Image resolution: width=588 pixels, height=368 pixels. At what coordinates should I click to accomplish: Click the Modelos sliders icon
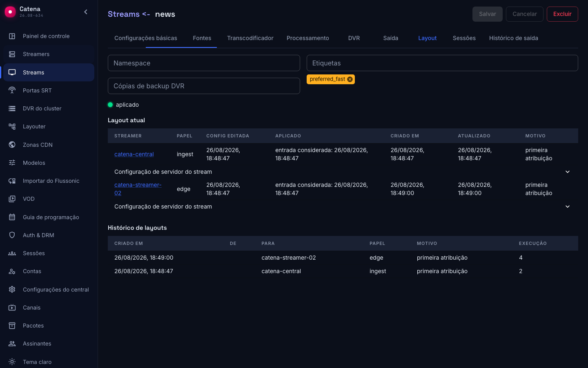(12, 163)
